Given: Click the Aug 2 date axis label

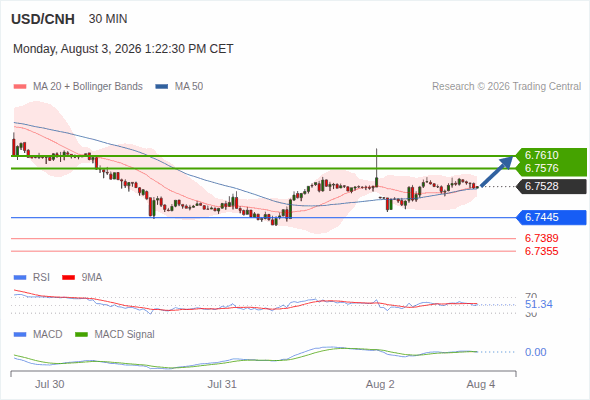Looking at the screenshot, I should point(380,384).
